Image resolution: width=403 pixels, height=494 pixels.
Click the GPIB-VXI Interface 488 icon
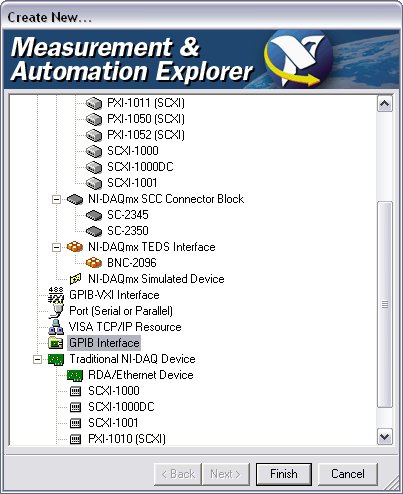pos(56,295)
